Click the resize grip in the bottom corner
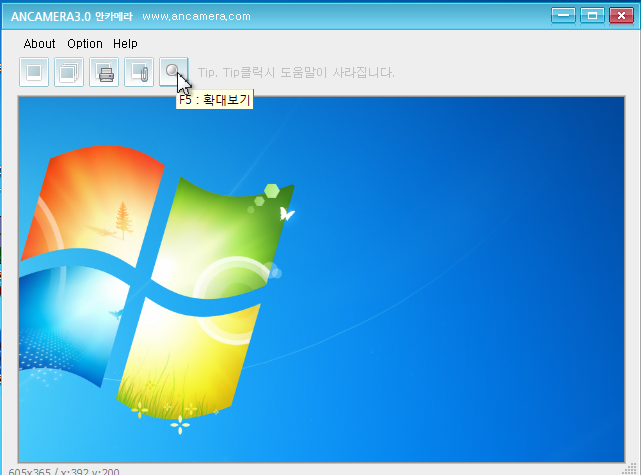Image resolution: width=641 pixels, height=475 pixels. [x=632, y=469]
